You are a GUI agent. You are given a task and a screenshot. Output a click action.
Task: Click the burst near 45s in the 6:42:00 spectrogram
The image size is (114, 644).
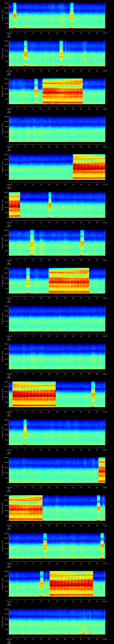coord(82,243)
